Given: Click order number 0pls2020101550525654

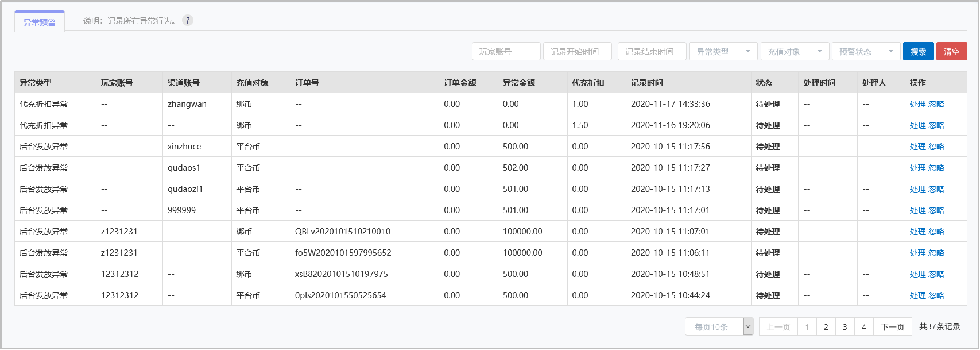Looking at the screenshot, I should (x=340, y=295).
